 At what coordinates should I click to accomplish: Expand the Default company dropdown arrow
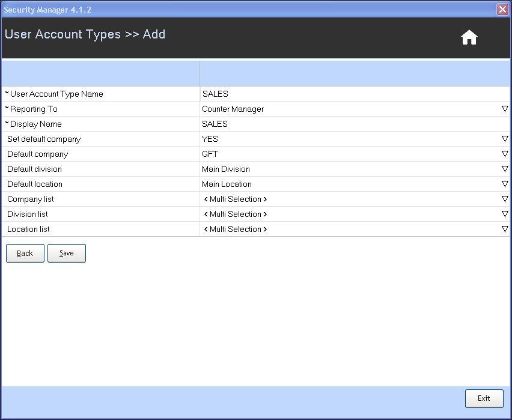tap(505, 154)
